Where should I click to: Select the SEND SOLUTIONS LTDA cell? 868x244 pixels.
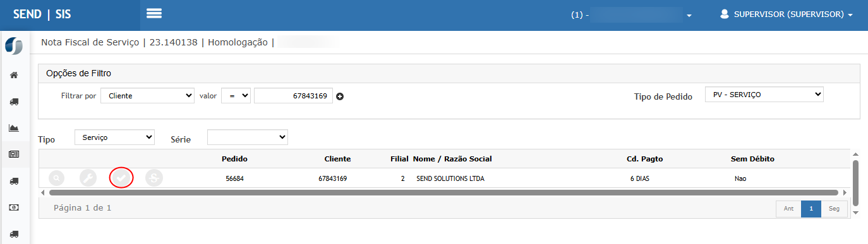pyautogui.click(x=450, y=178)
